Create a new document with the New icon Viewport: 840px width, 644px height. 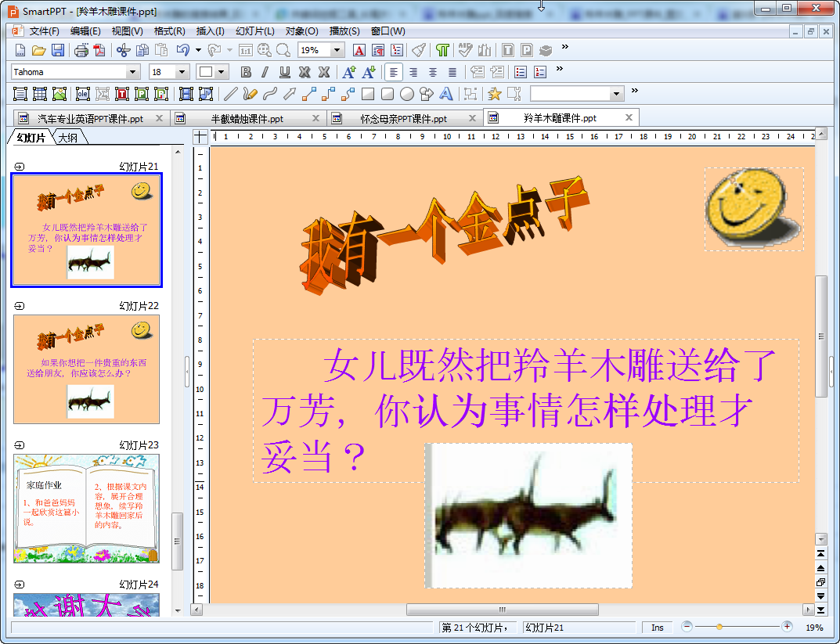pos(20,50)
